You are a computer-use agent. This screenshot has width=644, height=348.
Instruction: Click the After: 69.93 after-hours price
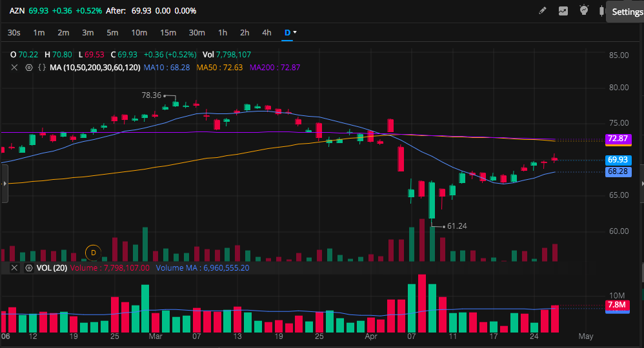(128, 11)
